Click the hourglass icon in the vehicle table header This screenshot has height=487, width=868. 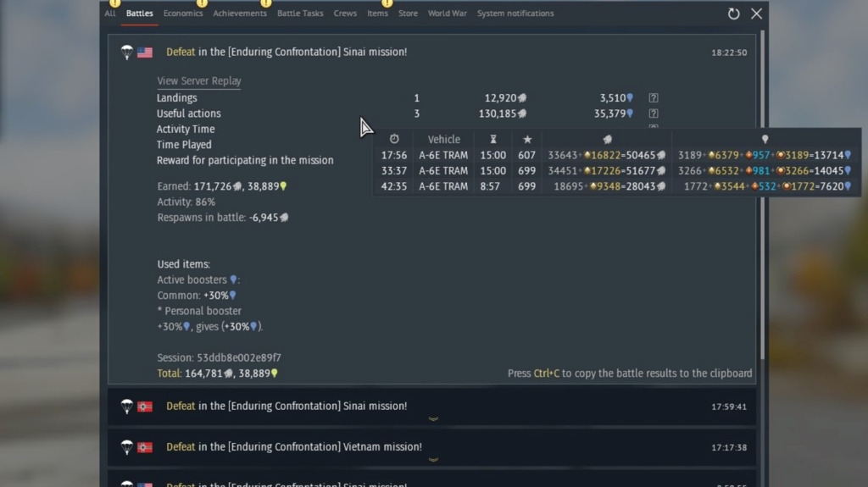coord(493,139)
